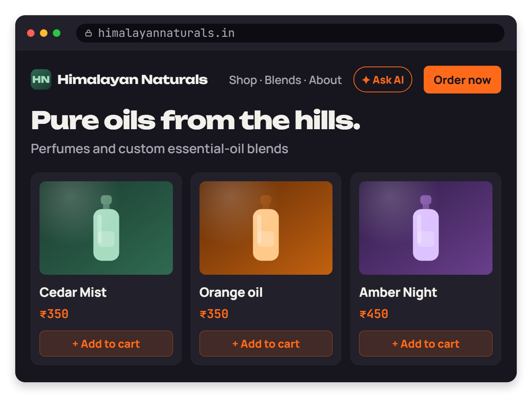Select the Orange oil product title
This screenshot has height=399, width=532.
point(231,293)
